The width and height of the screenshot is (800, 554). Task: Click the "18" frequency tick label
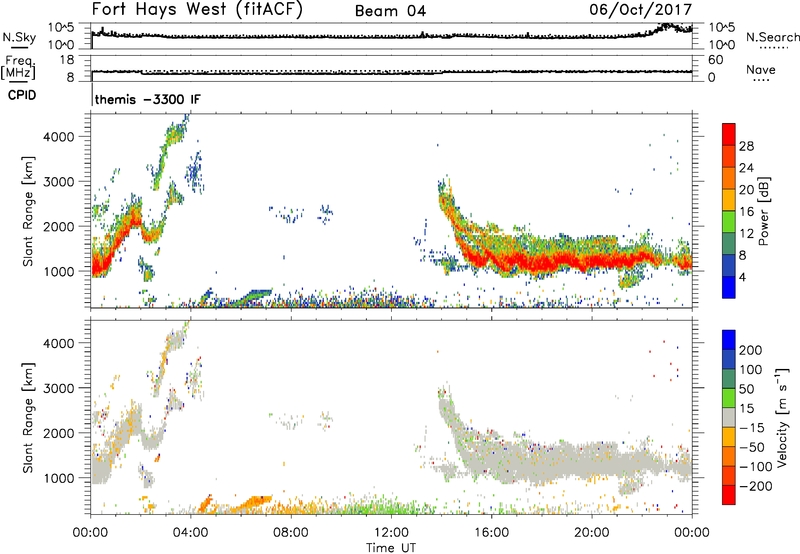coord(67,60)
